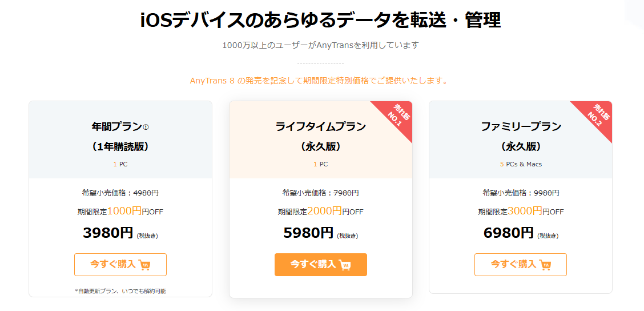This screenshot has width=644, height=311.
Task: Select the ファミリープラン card title
Action: click(521, 126)
